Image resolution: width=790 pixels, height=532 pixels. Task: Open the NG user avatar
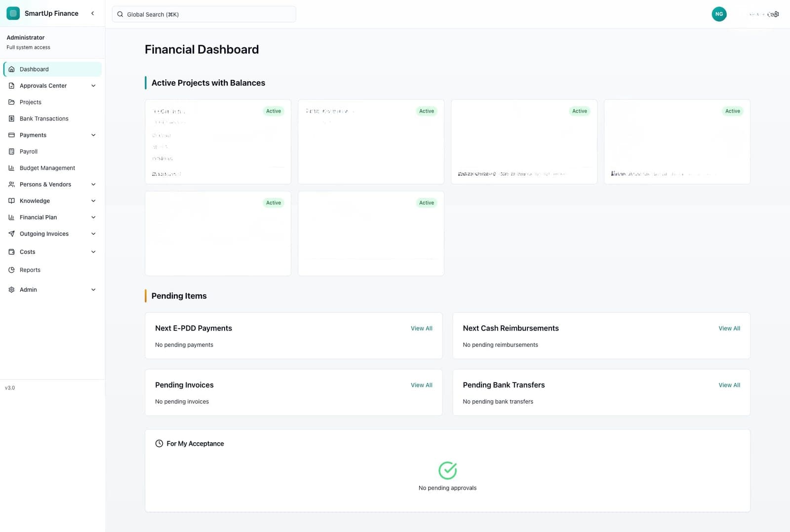[719, 14]
